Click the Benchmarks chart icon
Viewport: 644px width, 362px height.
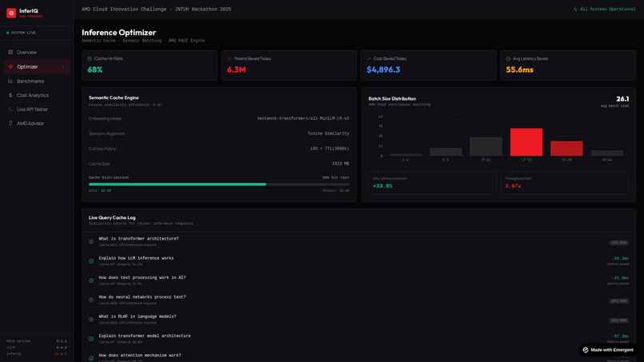(x=10, y=81)
